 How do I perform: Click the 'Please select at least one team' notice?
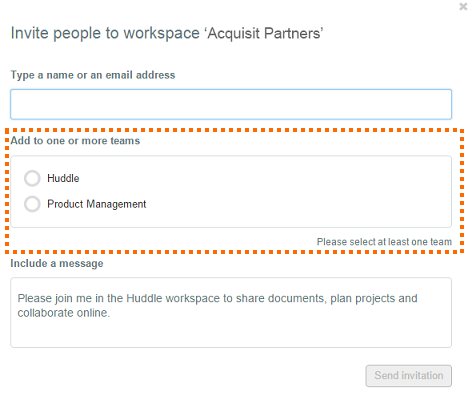point(384,242)
